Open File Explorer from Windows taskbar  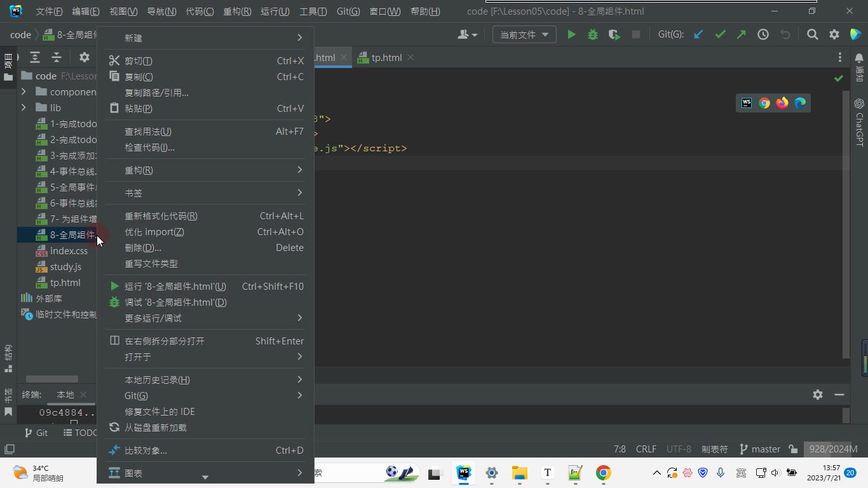(x=520, y=473)
